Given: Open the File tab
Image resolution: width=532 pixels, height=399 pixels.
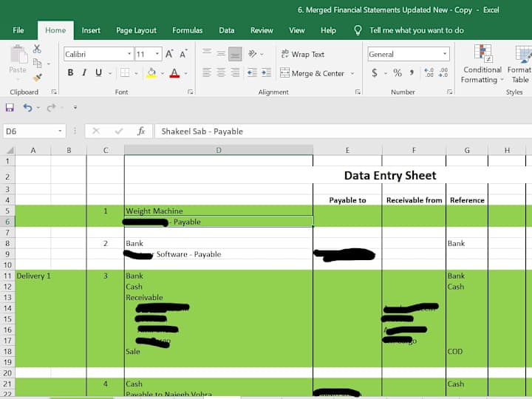Looking at the screenshot, I should [18, 30].
